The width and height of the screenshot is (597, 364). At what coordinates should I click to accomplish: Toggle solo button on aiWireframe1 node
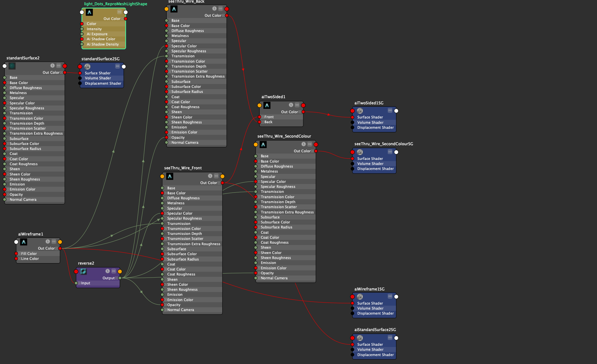pyautogui.click(x=48, y=241)
